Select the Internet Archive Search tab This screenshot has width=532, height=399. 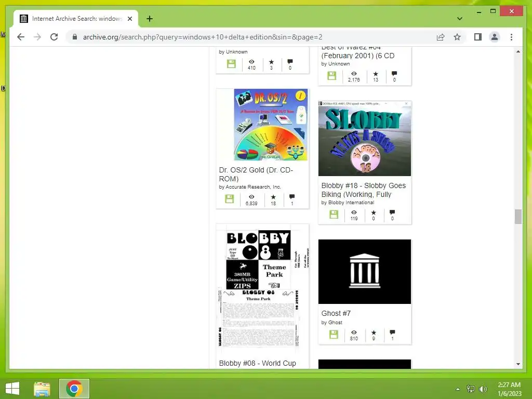[x=76, y=19]
